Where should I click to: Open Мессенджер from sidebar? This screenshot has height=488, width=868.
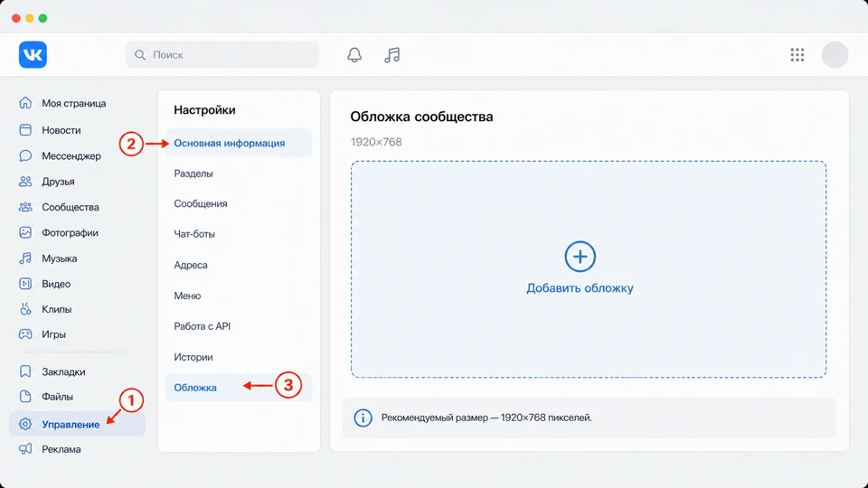(x=71, y=156)
